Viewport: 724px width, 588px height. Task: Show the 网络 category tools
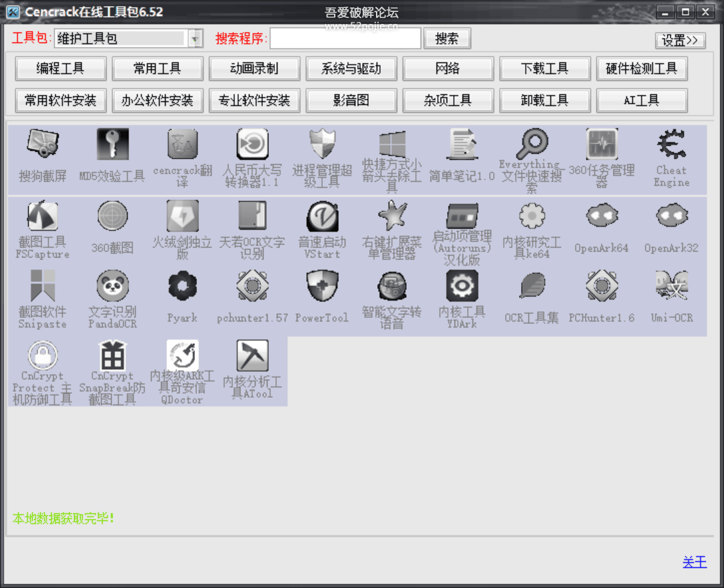(x=448, y=69)
